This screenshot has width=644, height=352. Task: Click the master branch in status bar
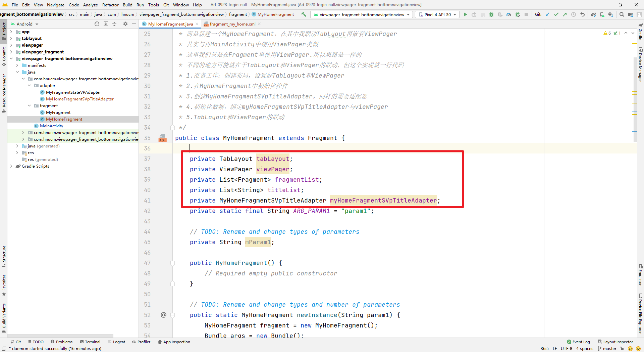pyautogui.click(x=607, y=348)
